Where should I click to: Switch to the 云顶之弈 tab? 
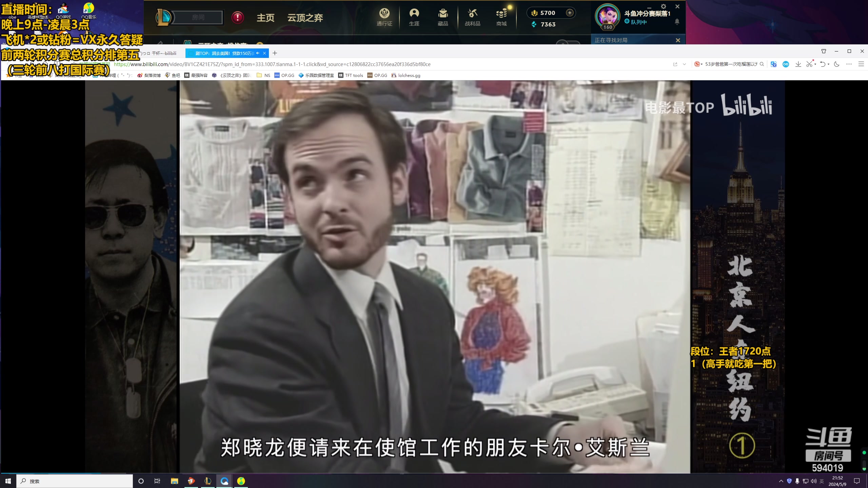(305, 18)
